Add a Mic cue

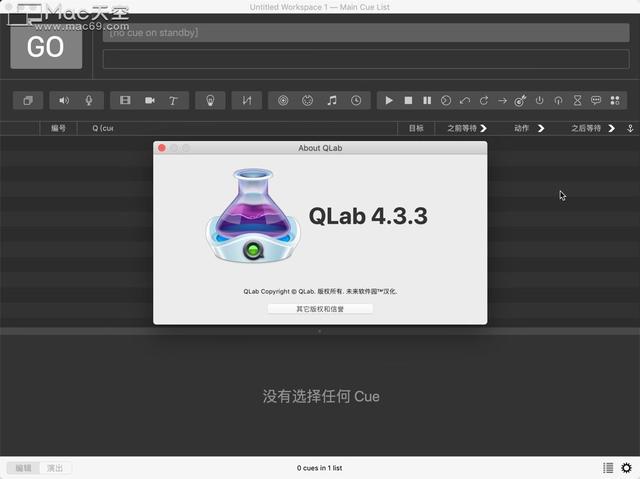click(89, 100)
